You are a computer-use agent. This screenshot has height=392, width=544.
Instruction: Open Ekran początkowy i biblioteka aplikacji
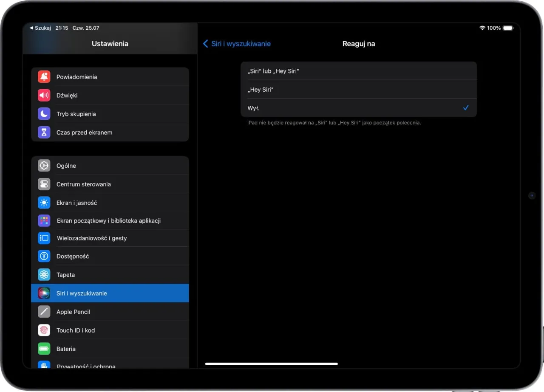click(x=109, y=221)
